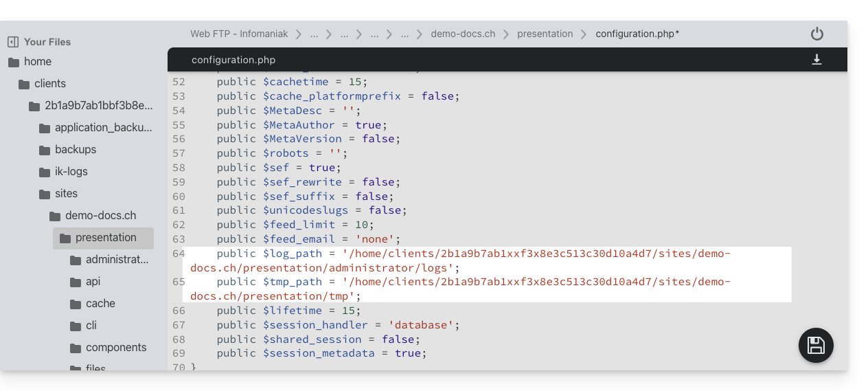Click the folder icon next to api
This screenshot has width=868, height=391.
point(76,282)
